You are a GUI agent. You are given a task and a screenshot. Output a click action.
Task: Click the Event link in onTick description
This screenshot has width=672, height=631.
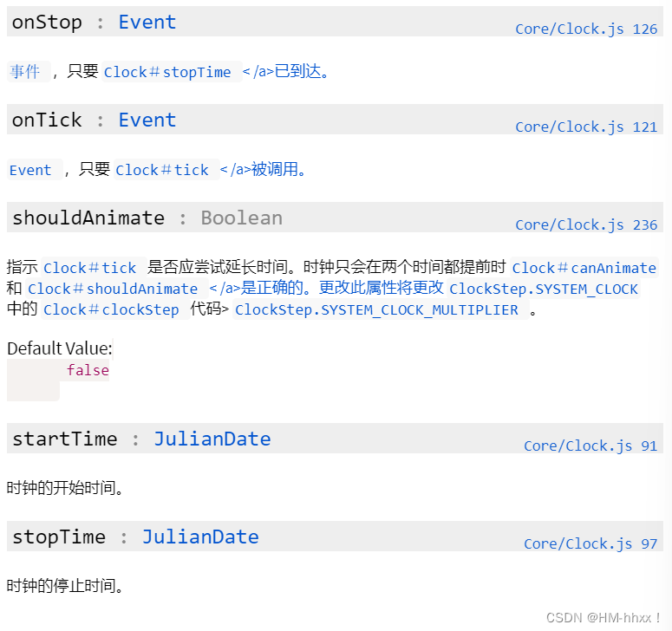[x=30, y=170]
